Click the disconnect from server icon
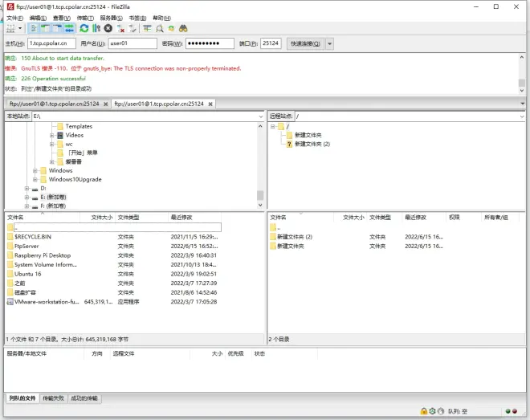 coord(120,28)
